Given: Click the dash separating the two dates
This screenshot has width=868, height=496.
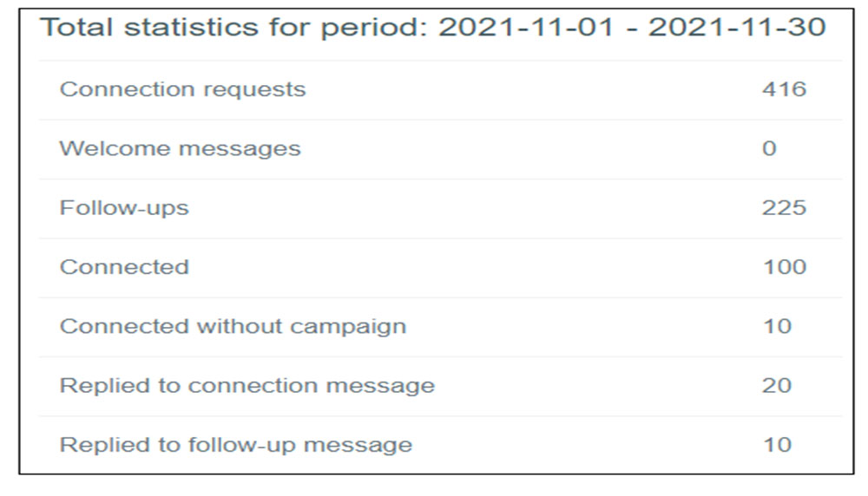Looking at the screenshot, I should 634,27.
